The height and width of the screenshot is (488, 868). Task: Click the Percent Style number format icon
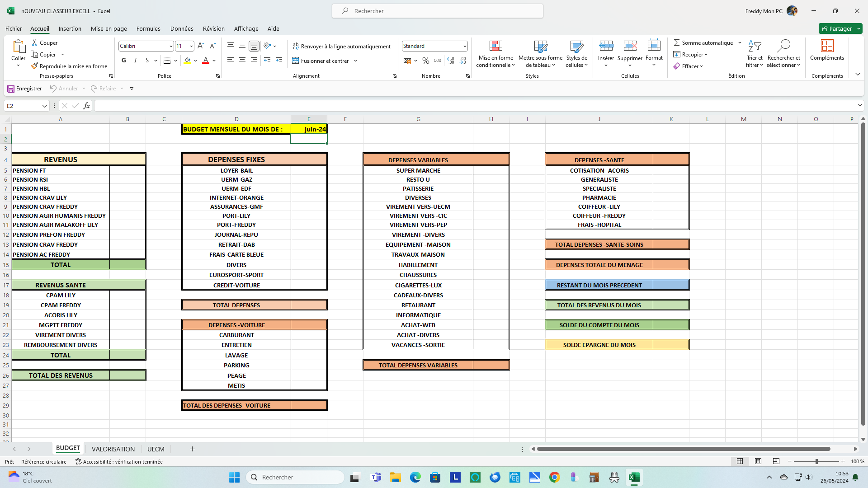pos(425,61)
